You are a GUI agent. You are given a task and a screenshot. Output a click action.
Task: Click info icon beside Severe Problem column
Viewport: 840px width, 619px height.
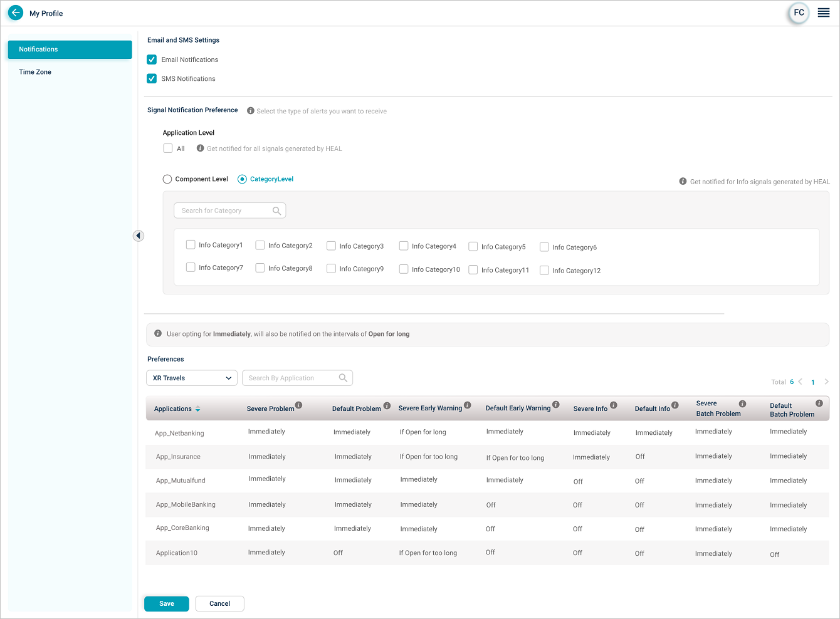pyautogui.click(x=299, y=405)
